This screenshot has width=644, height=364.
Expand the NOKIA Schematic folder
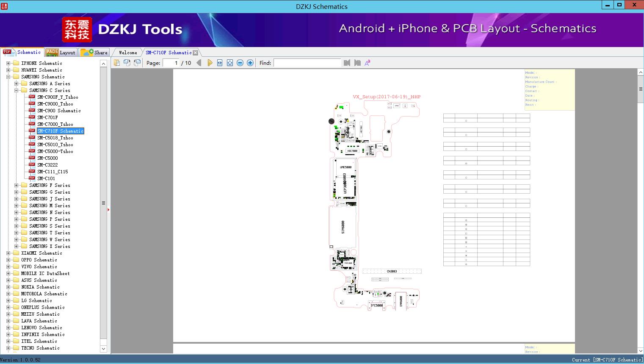point(8,287)
